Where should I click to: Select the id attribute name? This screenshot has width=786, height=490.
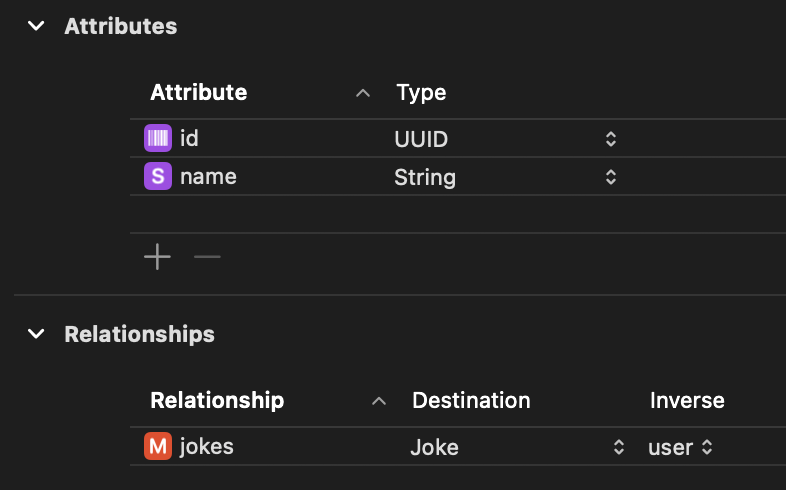[190, 139]
